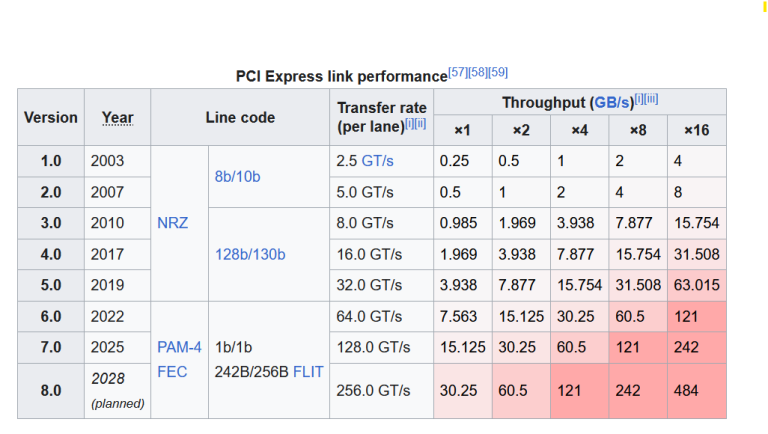
Task: Follow the FLIT link
Action: 308,372
